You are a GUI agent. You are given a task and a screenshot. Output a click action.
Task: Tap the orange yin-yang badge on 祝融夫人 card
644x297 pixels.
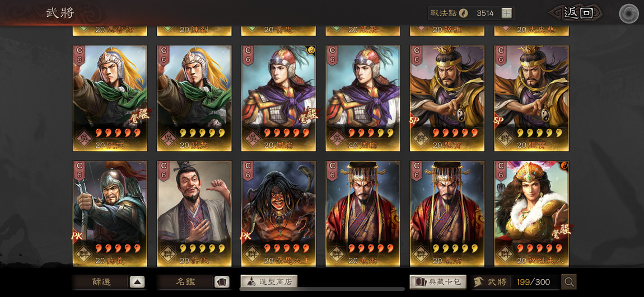point(564,166)
